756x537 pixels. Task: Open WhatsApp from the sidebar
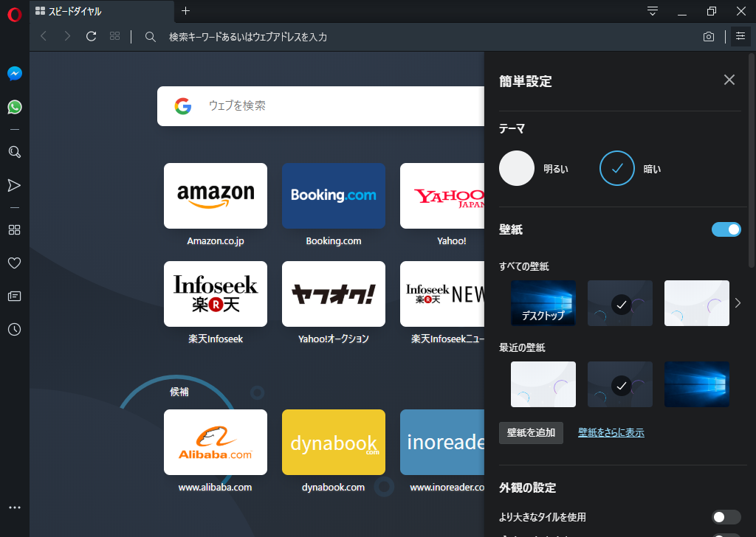[14, 107]
